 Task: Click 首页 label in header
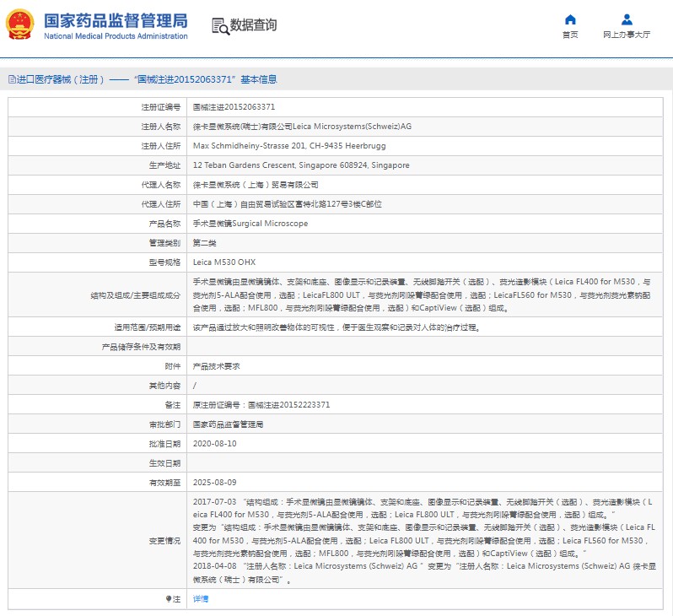click(x=570, y=35)
